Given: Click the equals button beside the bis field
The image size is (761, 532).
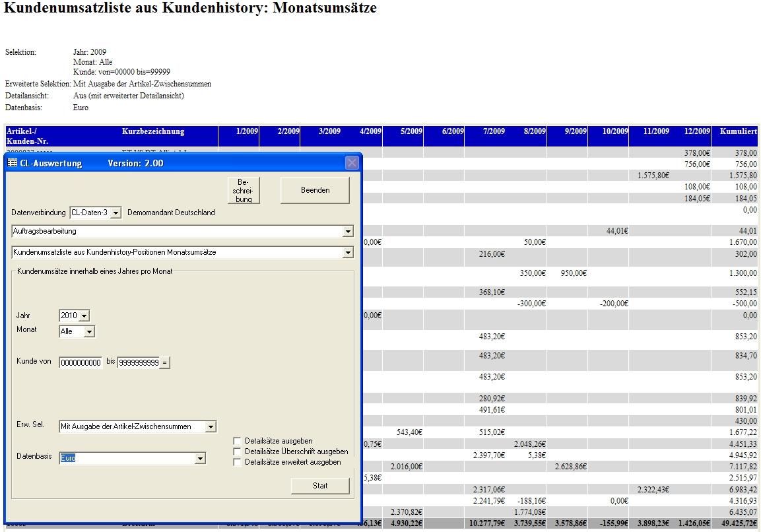Looking at the screenshot, I should (x=165, y=362).
